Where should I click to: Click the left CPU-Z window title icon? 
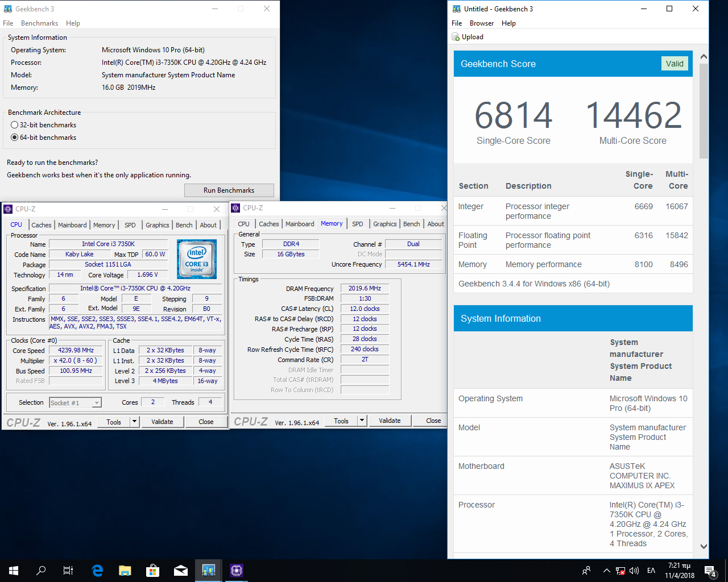coord(8,209)
